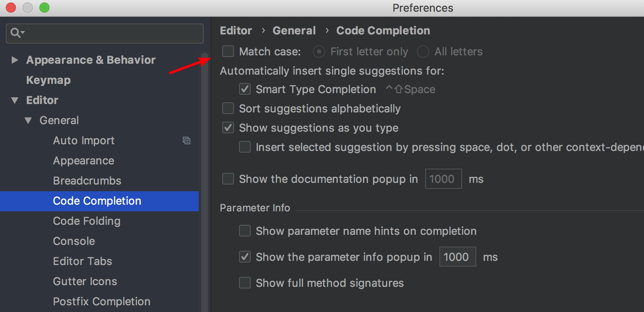
Task: Enable Show parameter name hints on completion
Action: click(x=245, y=231)
